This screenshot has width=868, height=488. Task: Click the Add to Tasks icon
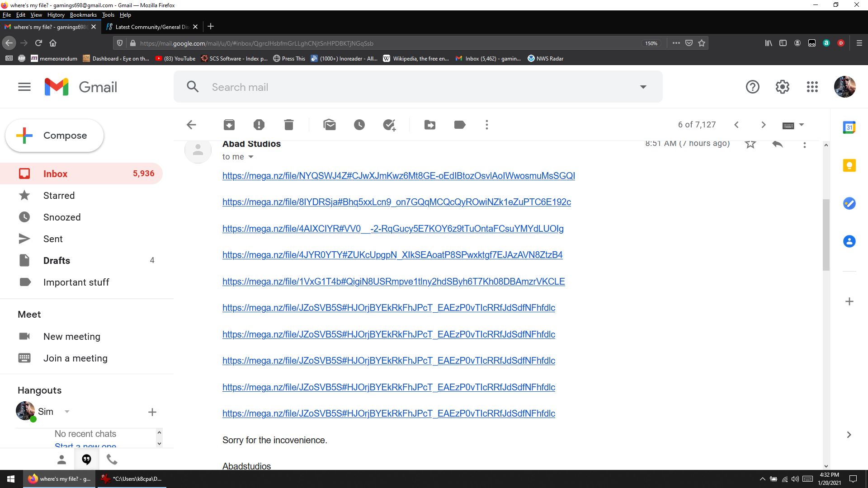pos(389,125)
